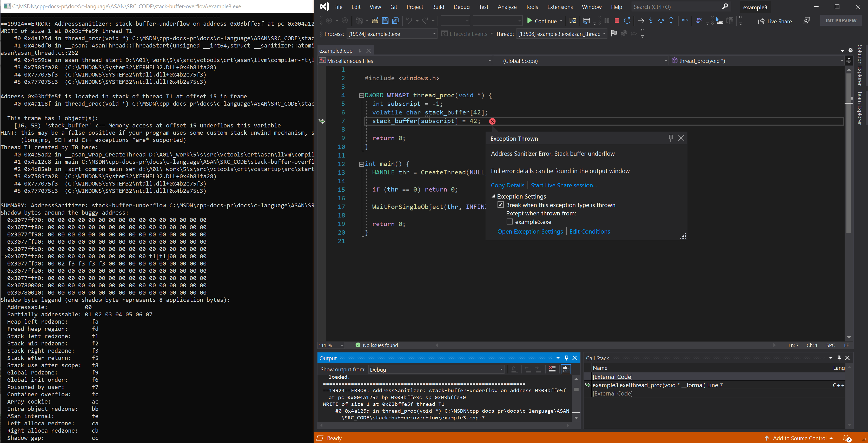The image size is (868, 443).
Task: Select the Analyze menu item
Action: [x=506, y=7]
